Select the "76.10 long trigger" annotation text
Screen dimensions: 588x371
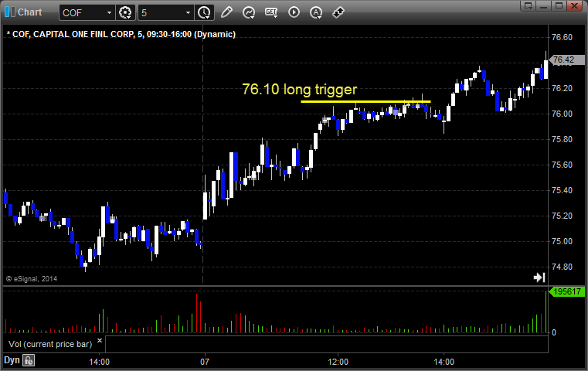(x=299, y=90)
